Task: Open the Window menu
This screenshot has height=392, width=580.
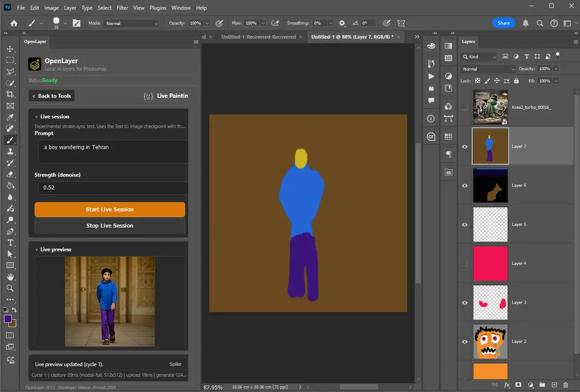Action: tap(181, 8)
